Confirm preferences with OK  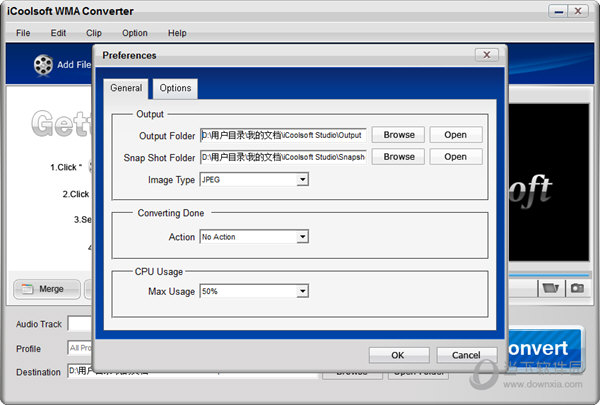coord(399,355)
